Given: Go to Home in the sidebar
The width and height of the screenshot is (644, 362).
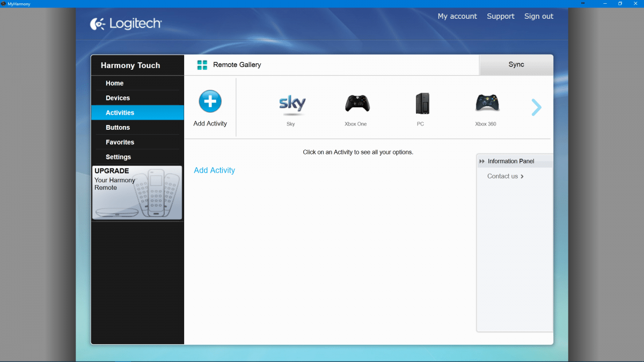Looking at the screenshot, I should click(x=115, y=83).
